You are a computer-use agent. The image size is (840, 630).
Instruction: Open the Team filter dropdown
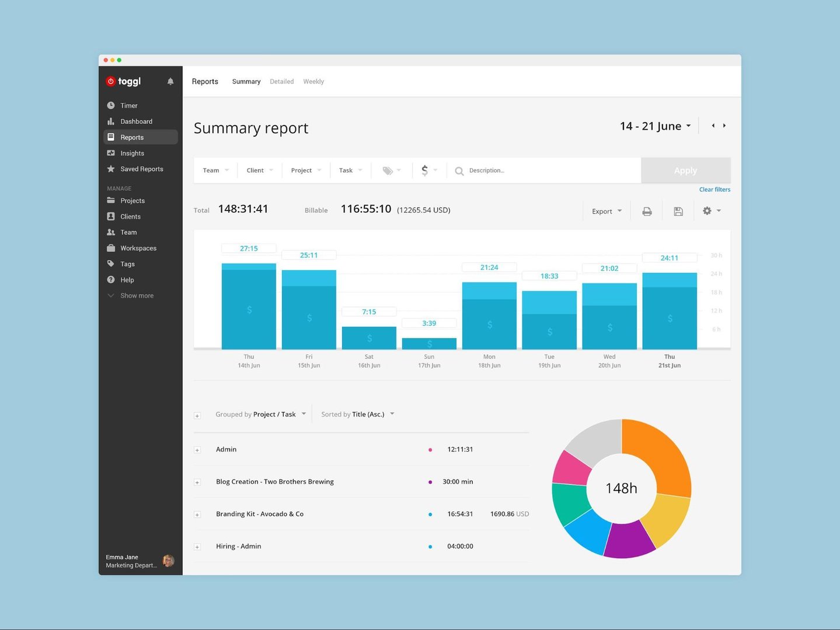click(215, 170)
